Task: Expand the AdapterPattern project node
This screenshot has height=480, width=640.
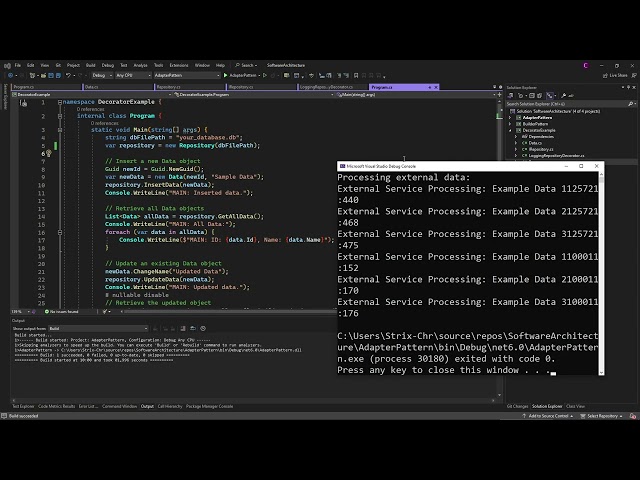Action: (x=510, y=118)
